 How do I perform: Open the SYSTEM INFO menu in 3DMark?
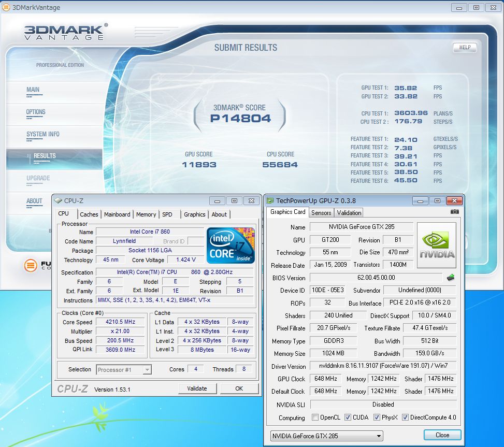coord(43,134)
